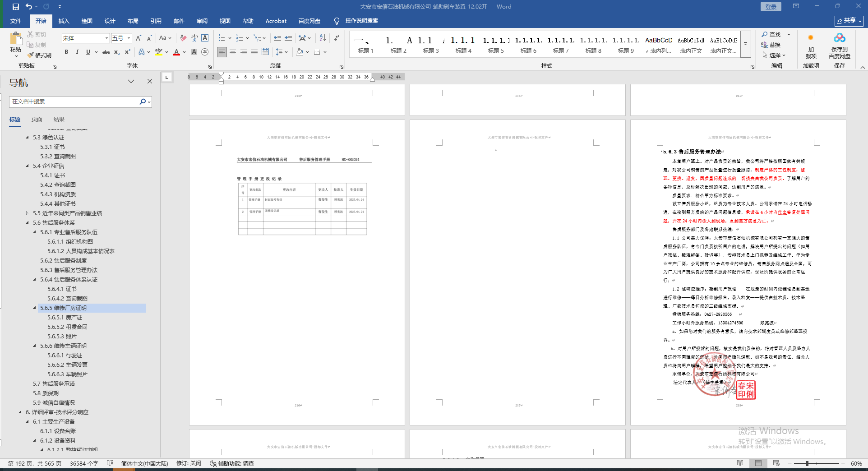
Task: Select 5.6.3 售后服务管理办法 heading
Action: click(69, 270)
